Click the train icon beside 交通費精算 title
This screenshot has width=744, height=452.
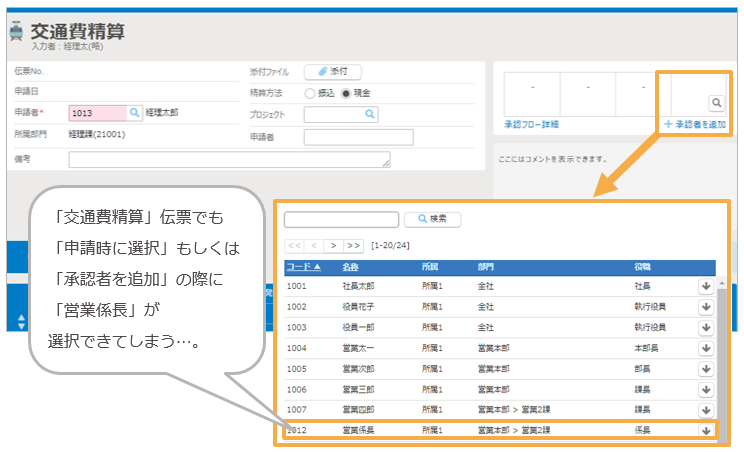click(x=16, y=32)
